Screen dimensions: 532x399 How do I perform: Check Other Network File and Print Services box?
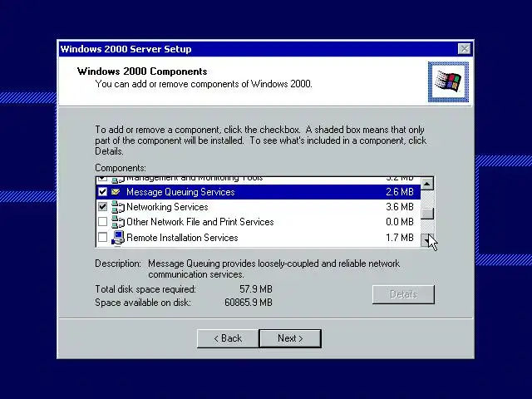click(x=102, y=222)
